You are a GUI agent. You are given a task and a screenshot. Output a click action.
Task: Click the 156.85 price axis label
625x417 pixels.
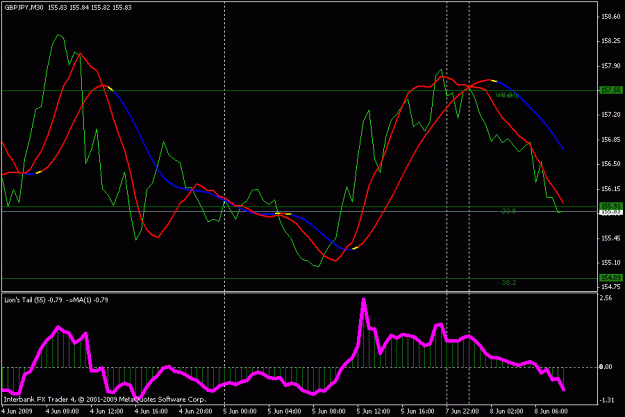click(x=612, y=140)
